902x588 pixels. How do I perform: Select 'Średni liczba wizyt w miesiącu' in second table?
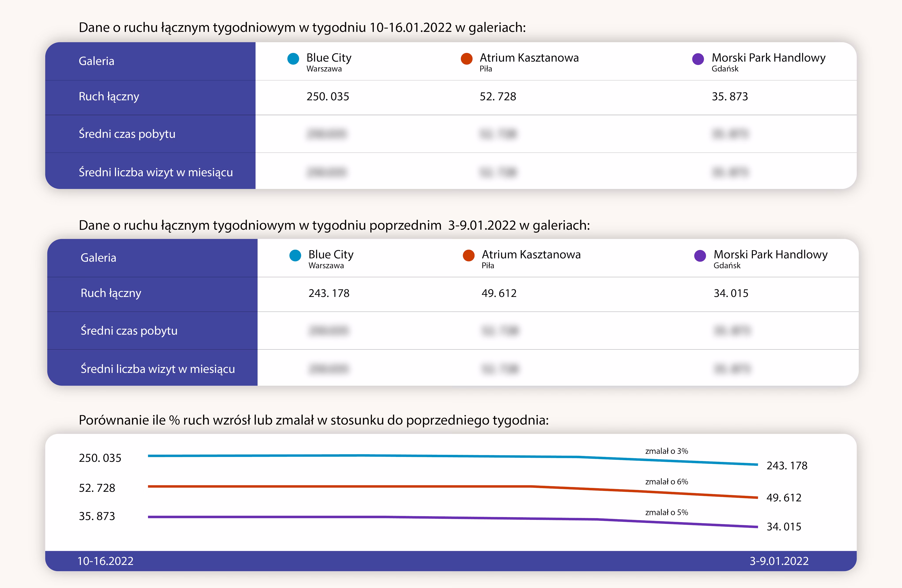click(158, 369)
